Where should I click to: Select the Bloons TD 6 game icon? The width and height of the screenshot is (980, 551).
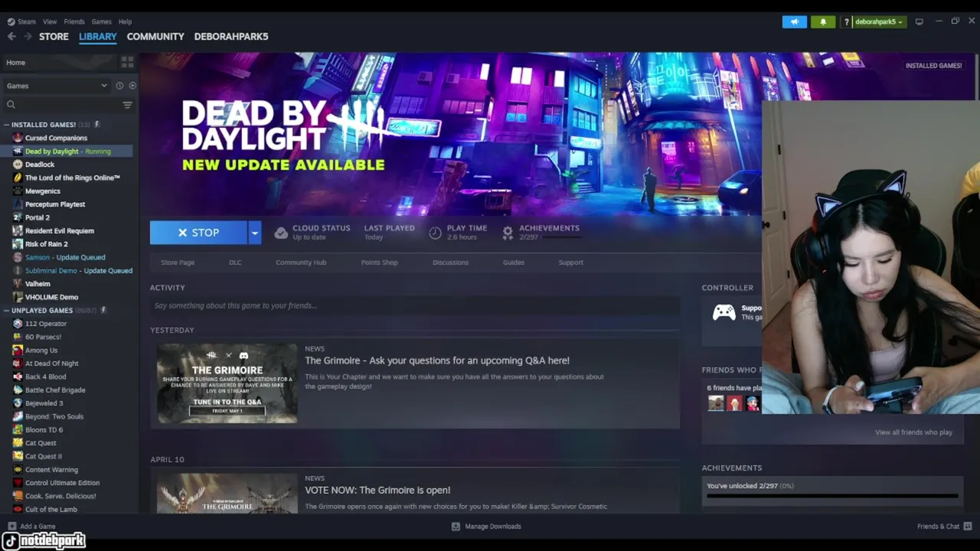coord(18,430)
